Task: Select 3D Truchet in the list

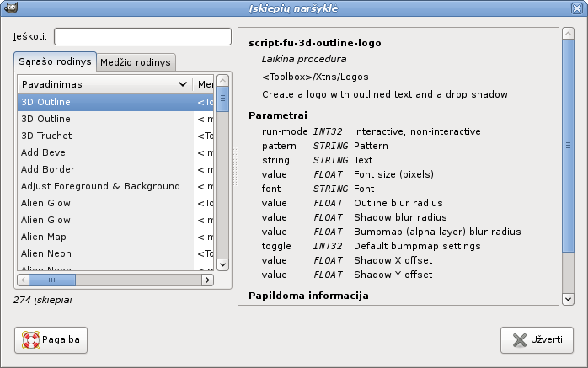Action: [x=46, y=136]
